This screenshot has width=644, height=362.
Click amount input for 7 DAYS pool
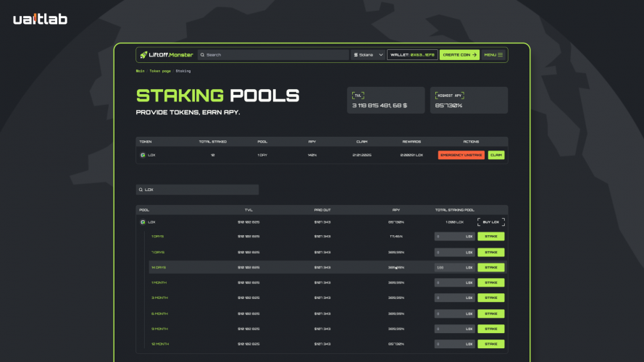[x=455, y=253]
